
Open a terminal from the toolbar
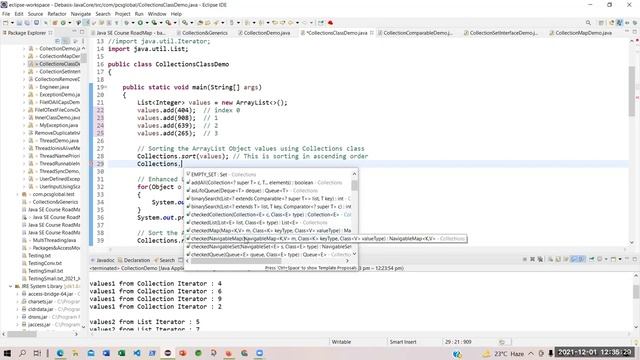coord(36,23)
